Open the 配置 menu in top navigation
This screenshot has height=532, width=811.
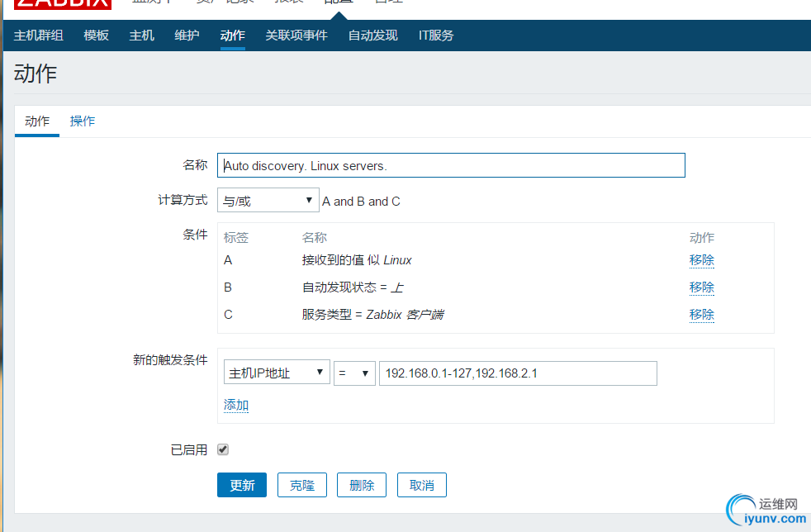[x=339, y=2]
